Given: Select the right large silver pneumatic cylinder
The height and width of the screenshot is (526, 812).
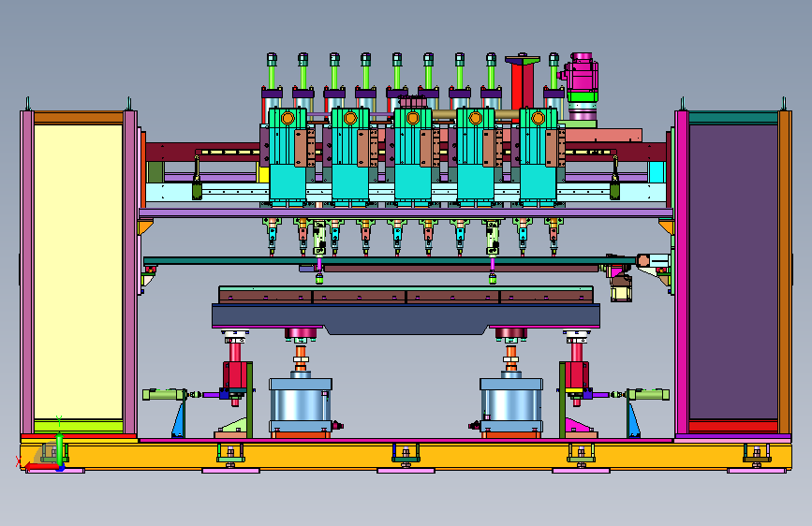Looking at the screenshot, I should 511,405.
